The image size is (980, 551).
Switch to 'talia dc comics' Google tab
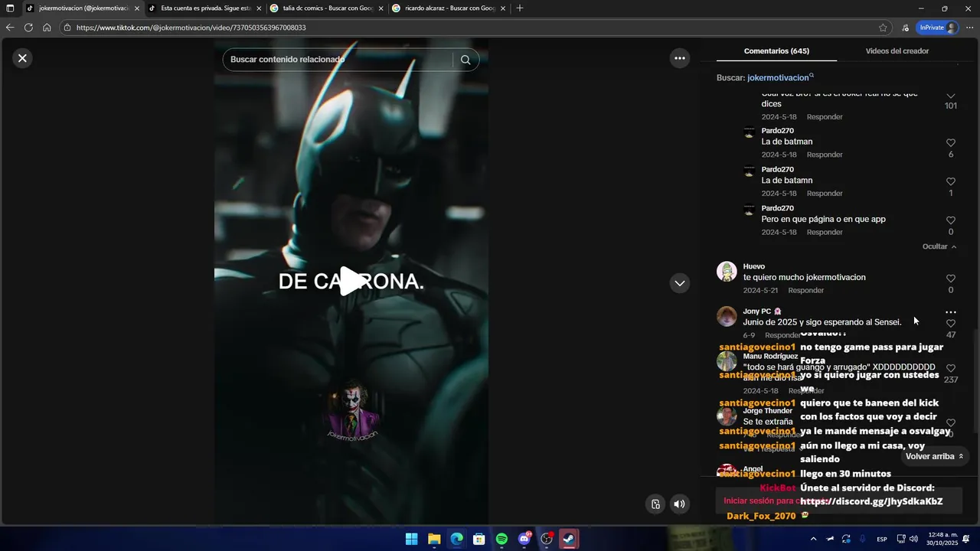pyautogui.click(x=326, y=8)
